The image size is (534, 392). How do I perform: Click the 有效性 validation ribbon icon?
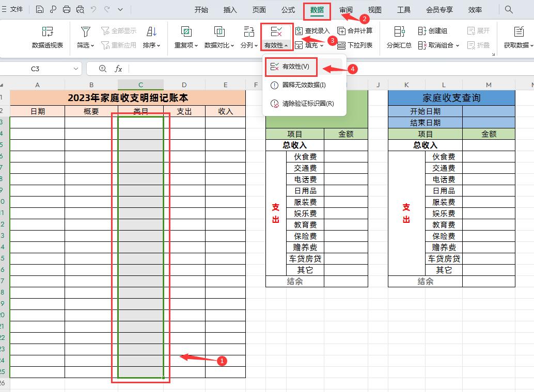[x=276, y=32]
